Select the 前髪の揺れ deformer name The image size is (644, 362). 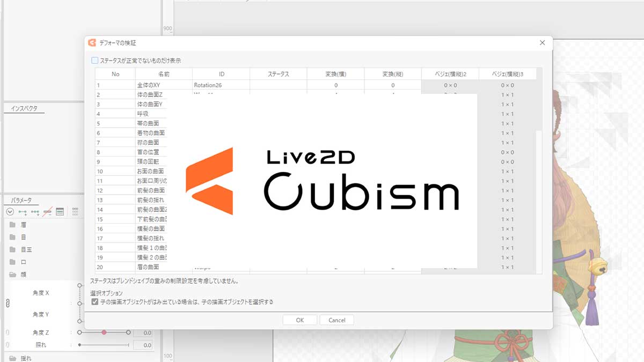point(150,200)
